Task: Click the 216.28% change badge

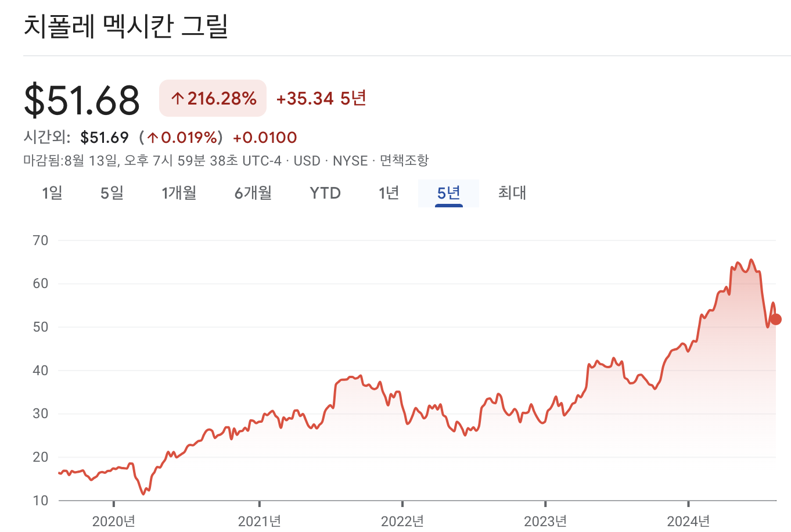Action: (x=212, y=98)
